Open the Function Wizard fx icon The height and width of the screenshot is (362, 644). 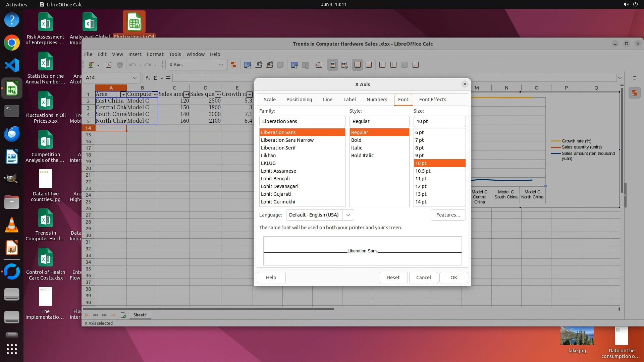point(148,78)
